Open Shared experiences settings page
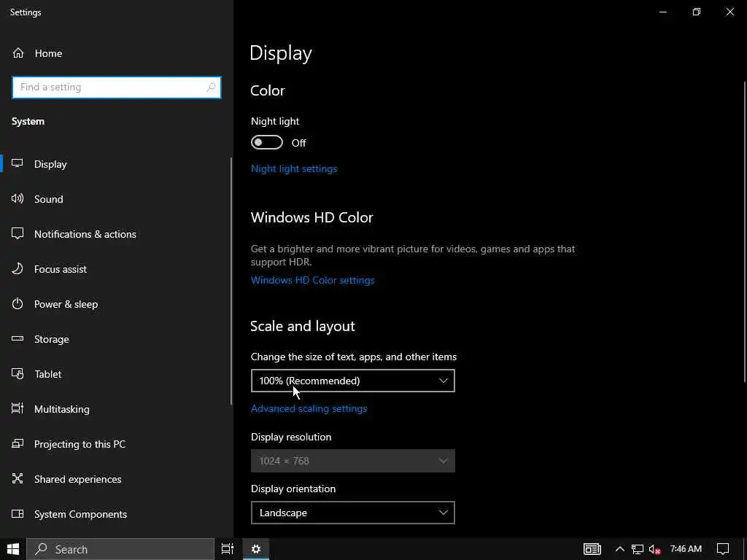The image size is (747, 560). 116,479
